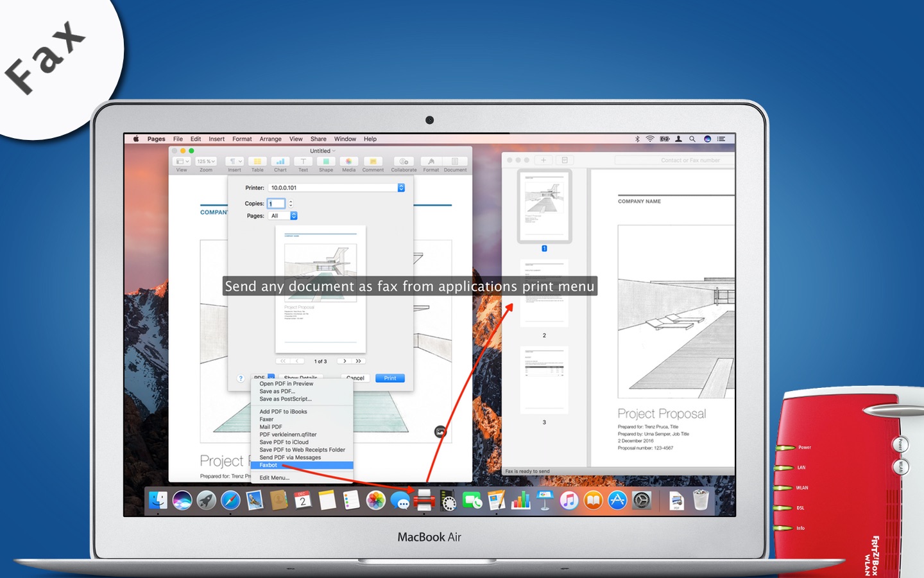Open iTunes music icon in dock
The height and width of the screenshot is (578, 924).
(569, 500)
